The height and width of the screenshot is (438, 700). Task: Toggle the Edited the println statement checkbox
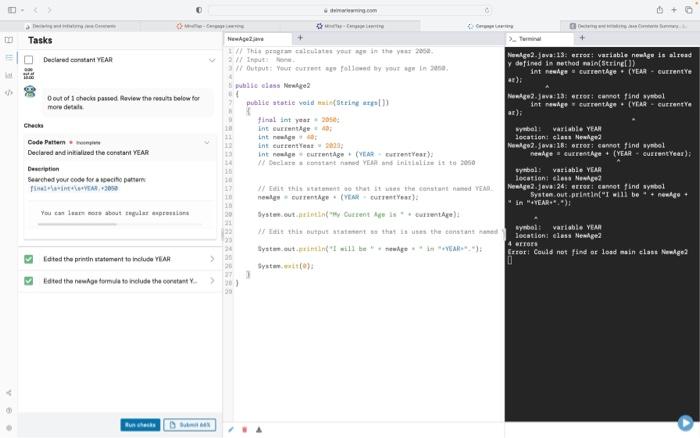pos(29,259)
